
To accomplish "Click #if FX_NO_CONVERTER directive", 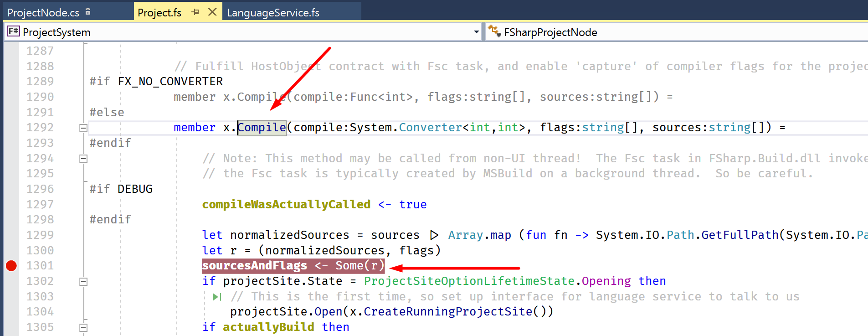I will point(156,81).
